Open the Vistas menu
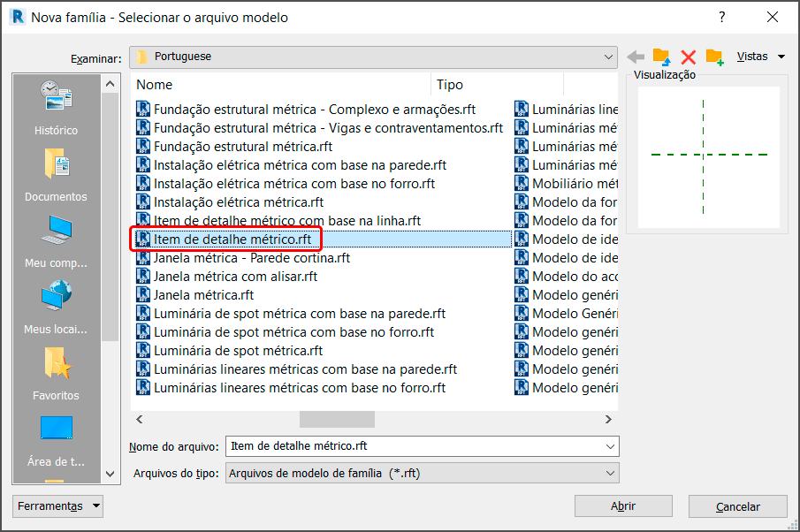This screenshot has width=800, height=532. pos(752,56)
